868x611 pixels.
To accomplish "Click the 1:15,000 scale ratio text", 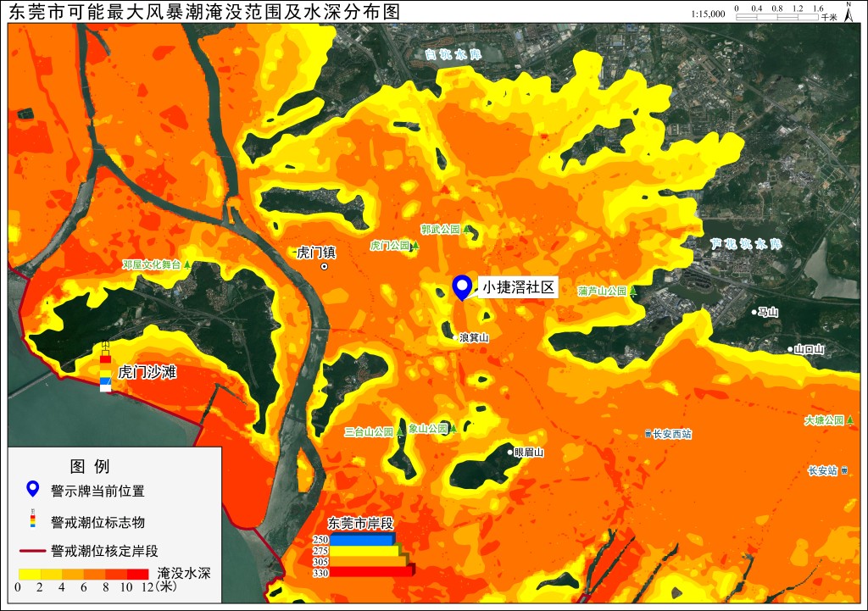I will coord(708,14).
